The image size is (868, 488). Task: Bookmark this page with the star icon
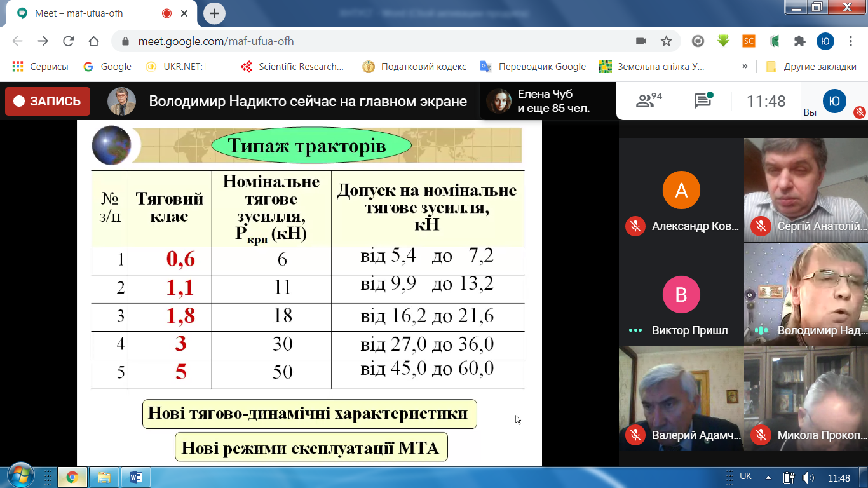coord(666,41)
